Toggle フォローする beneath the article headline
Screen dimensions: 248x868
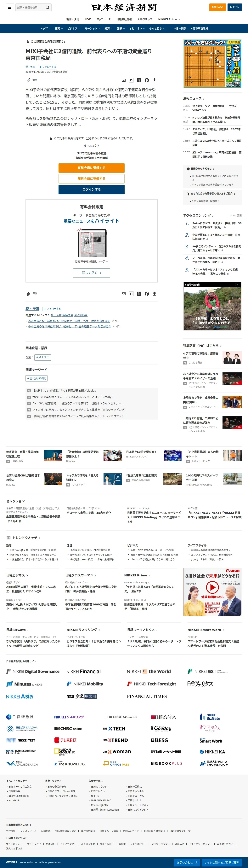(x=48, y=67)
